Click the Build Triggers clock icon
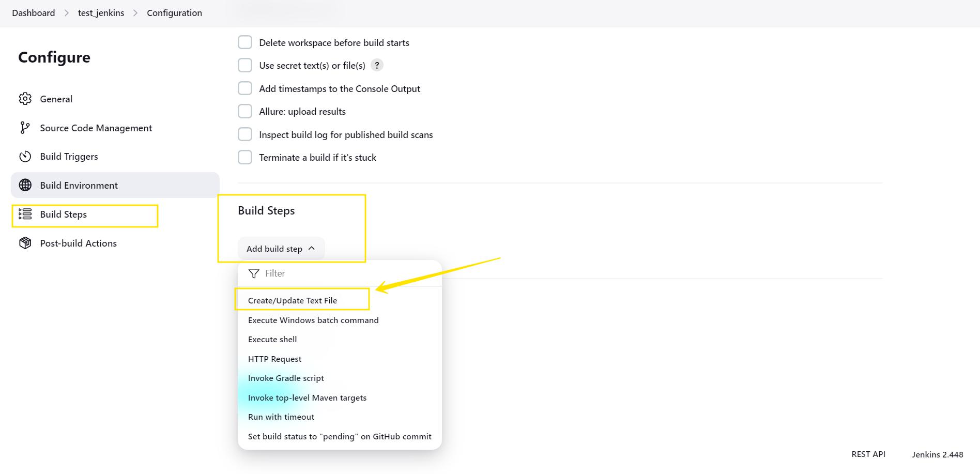The height and width of the screenshot is (474, 980). (x=25, y=157)
